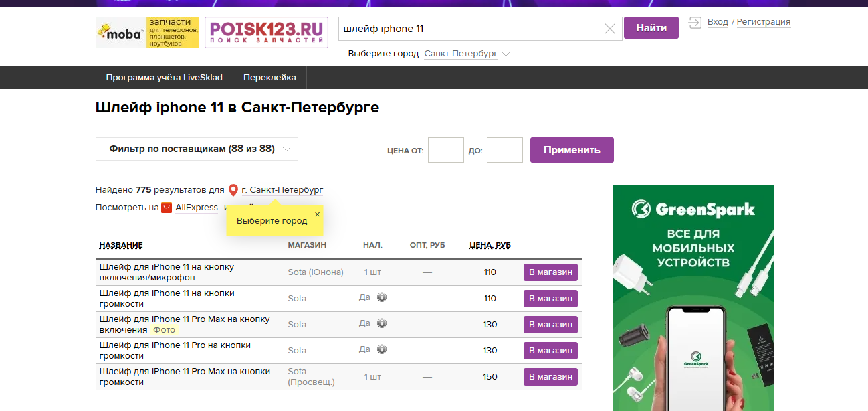
Task: Open the AliExpress link
Action: [197, 208]
